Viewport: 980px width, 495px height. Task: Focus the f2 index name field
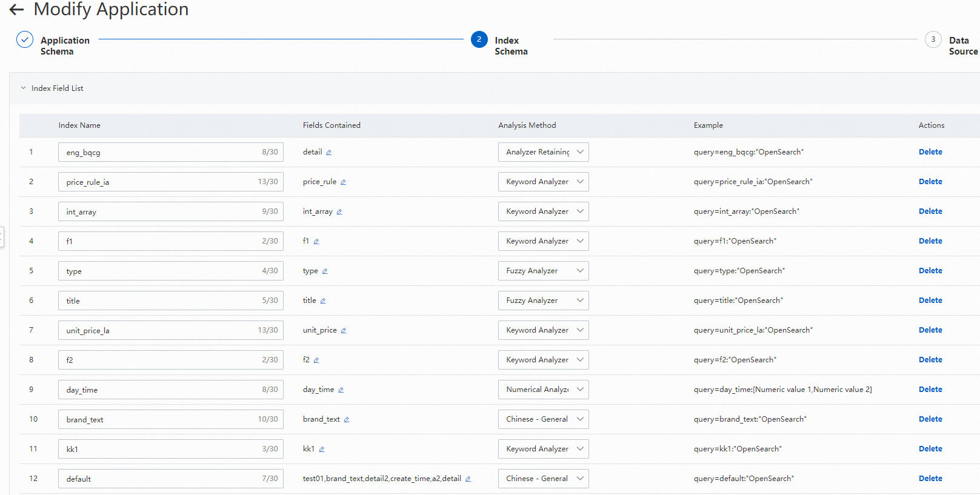[171, 360]
